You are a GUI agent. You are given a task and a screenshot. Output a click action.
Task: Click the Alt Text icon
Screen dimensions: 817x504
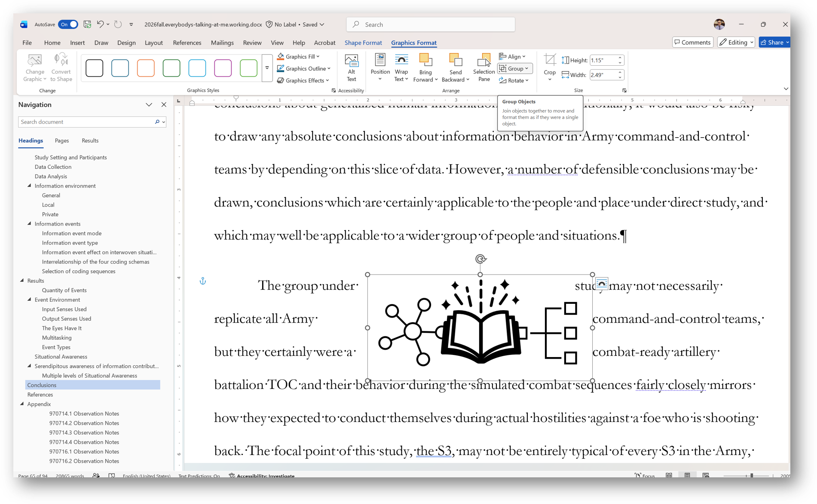352,67
